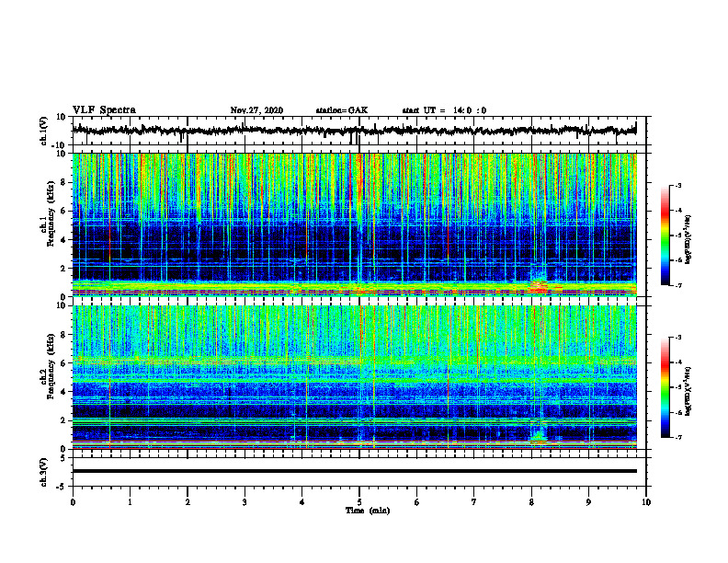
Task: Click the time axis tick label "5"
Action: click(359, 502)
